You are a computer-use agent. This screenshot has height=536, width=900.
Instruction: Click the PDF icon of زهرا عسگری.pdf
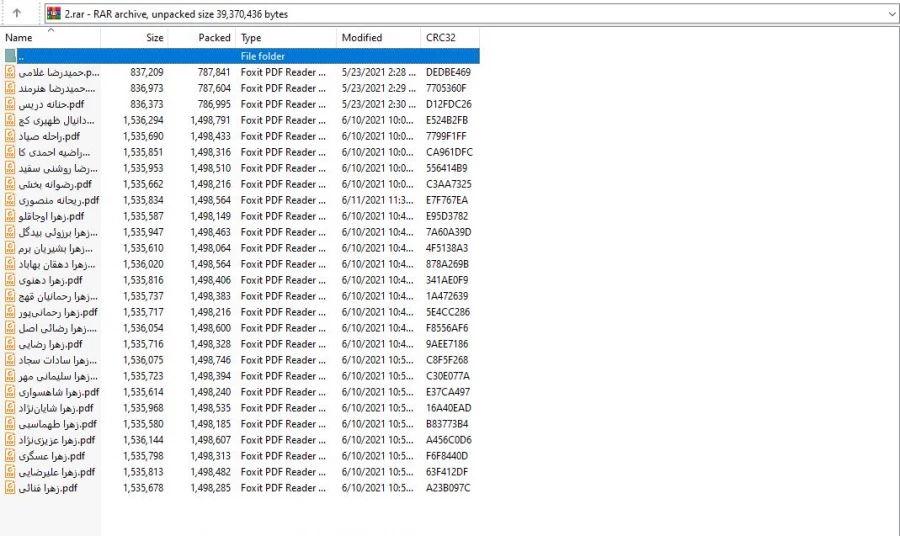point(10,456)
